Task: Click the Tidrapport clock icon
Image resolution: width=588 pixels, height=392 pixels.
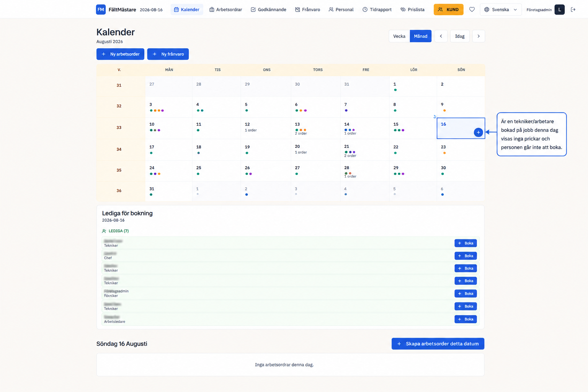Action: [x=365, y=10]
